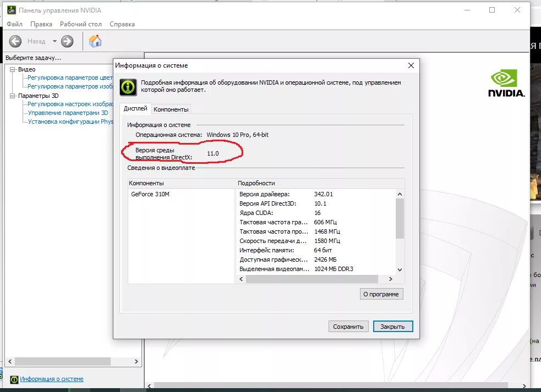This screenshot has height=392, width=541.
Task: Maximize the NVIDIA Control Panel window
Action: click(x=492, y=10)
